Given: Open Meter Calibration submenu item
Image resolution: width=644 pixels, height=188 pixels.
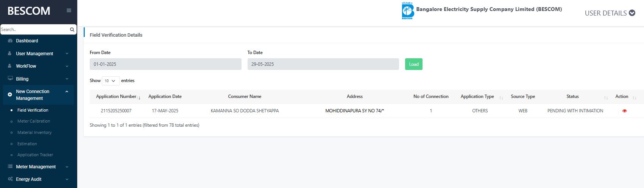Looking at the screenshot, I should tap(34, 121).
